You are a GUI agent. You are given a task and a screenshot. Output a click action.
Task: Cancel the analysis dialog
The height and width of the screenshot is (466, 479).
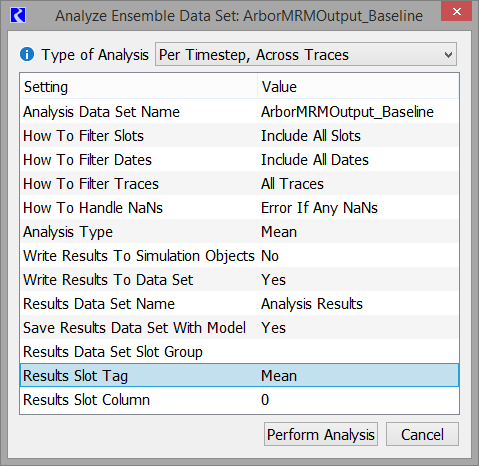tap(422, 434)
